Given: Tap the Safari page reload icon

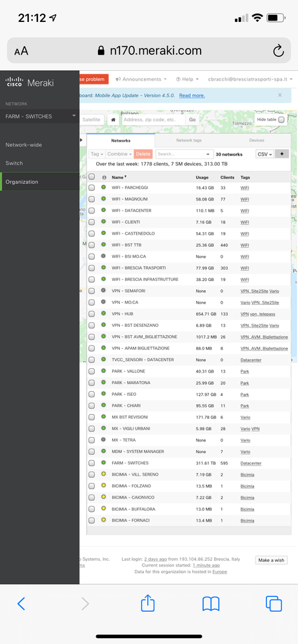Looking at the screenshot, I should point(278,51).
